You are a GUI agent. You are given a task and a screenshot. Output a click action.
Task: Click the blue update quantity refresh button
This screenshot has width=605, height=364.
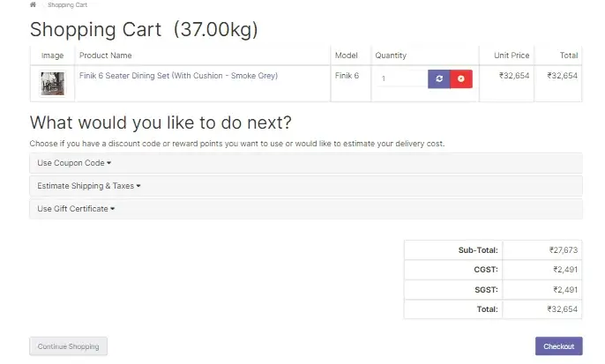(x=438, y=78)
